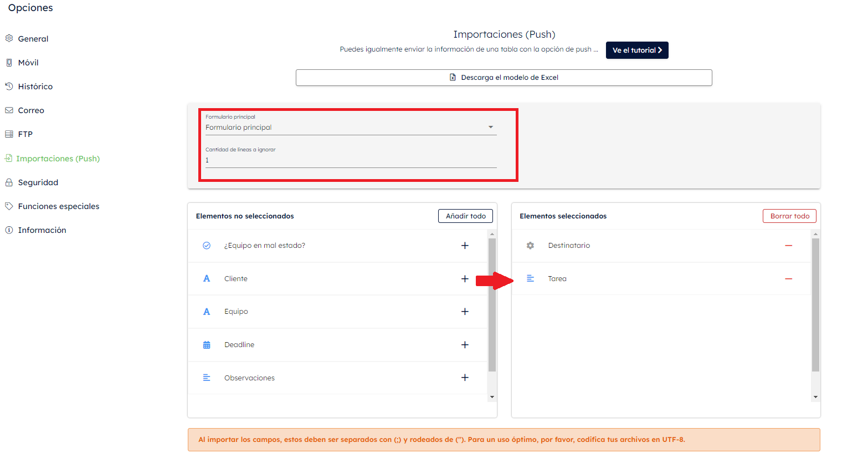The image size is (868, 463).
Task: Click 'Cantidad de líneas a ignorar' input field
Action: pyautogui.click(x=351, y=160)
